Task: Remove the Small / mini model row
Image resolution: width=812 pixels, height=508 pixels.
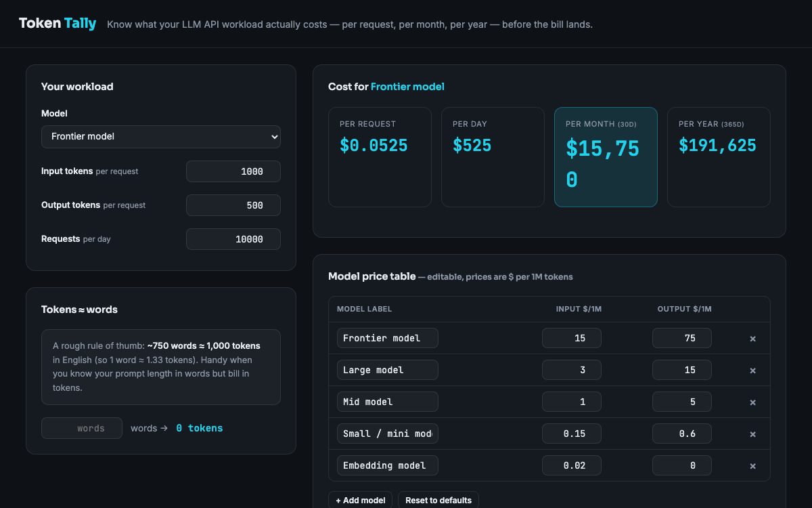Action: coord(752,434)
